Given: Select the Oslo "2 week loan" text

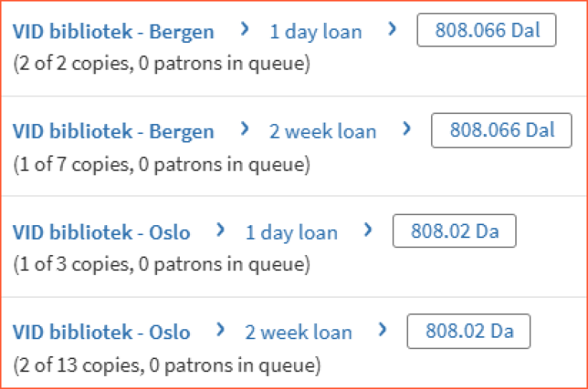Looking at the screenshot, I should [x=299, y=332].
